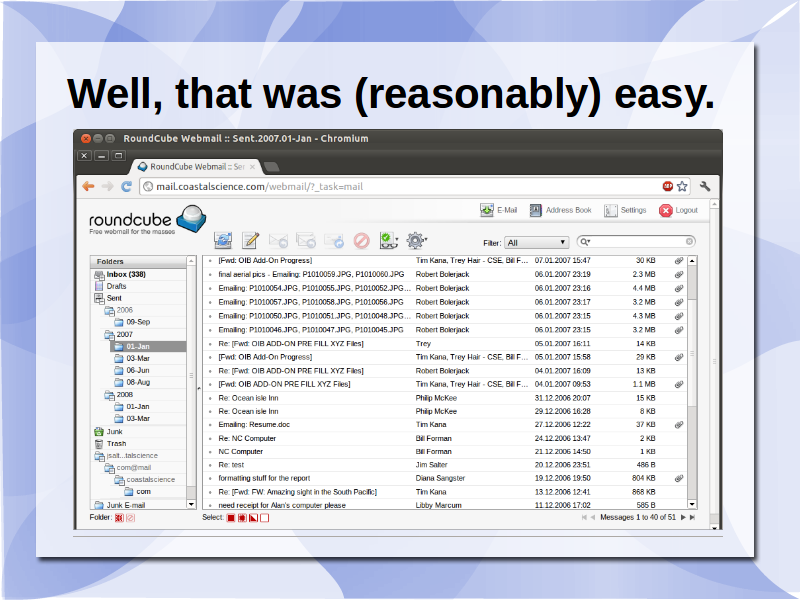Click the red Delete message icon
The image size is (800, 600).
click(362, 240)
